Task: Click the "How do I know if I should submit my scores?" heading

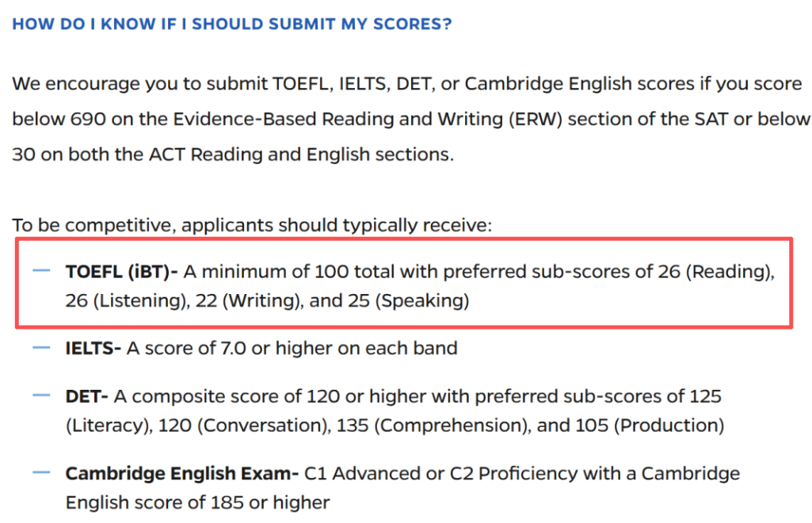Action: [231, 24]
